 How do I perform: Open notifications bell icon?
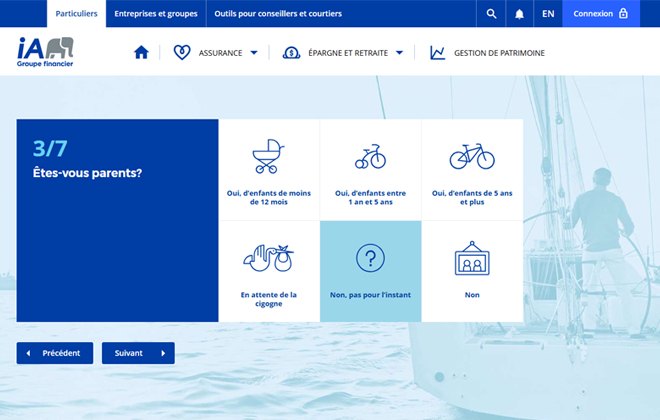point(519,14)
